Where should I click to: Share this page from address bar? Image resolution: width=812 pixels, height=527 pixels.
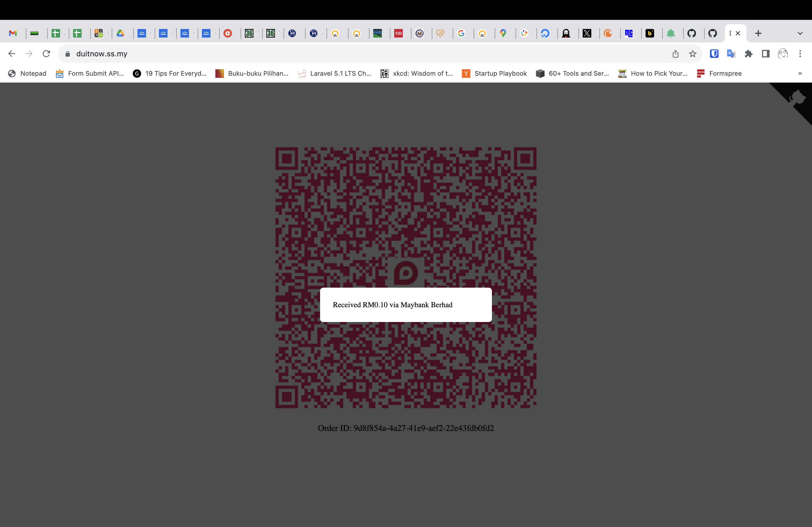(x=676, y=54)
